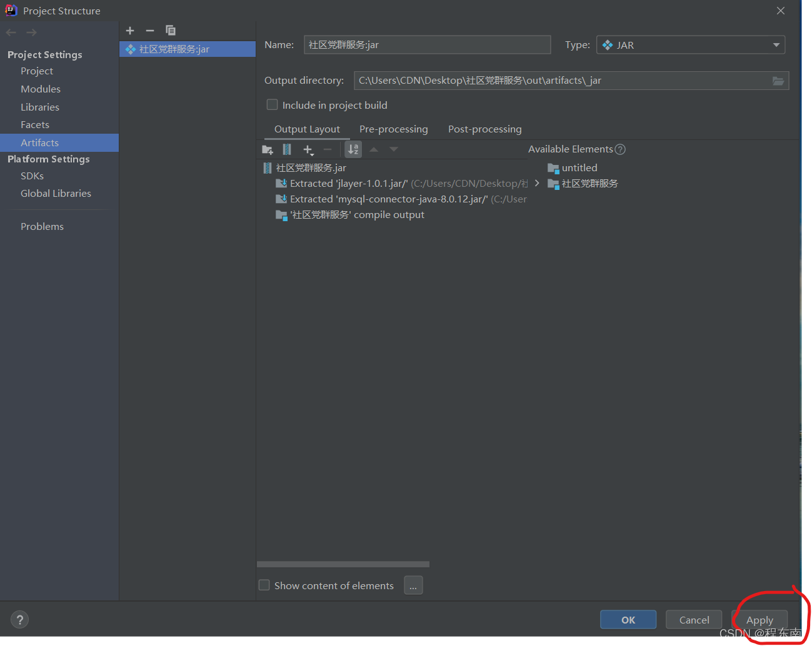The image size is (812, 646).
Task: Open the Type JAR dropdown
Action: [x=691, y=45]
